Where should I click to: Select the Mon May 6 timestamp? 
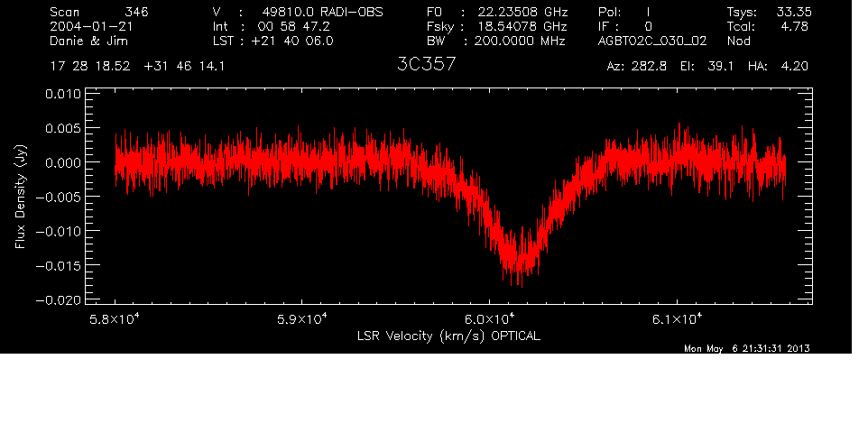[x=745, y=349]
